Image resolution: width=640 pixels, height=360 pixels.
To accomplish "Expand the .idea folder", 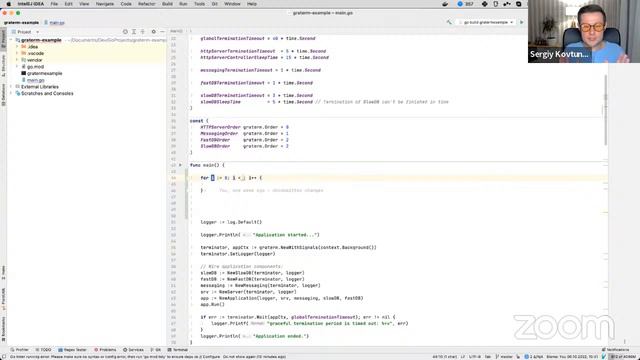I will 17,47.
